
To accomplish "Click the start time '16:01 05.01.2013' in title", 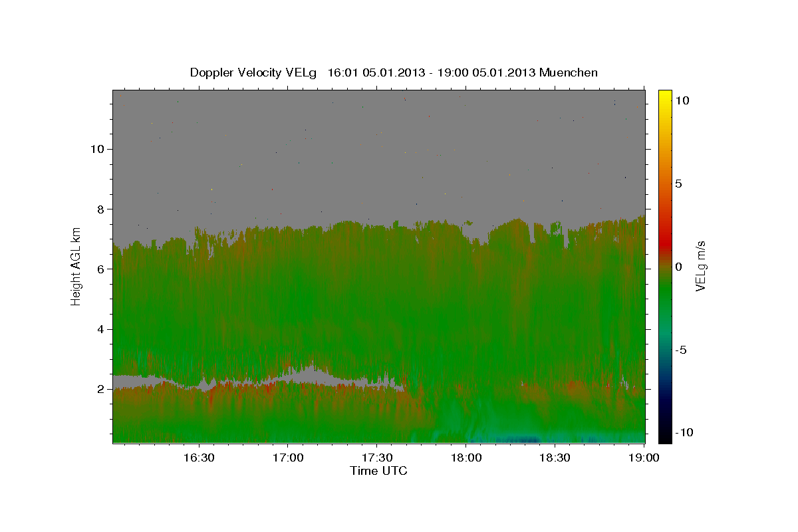I will pyautogui.click(x=376, y=72).
